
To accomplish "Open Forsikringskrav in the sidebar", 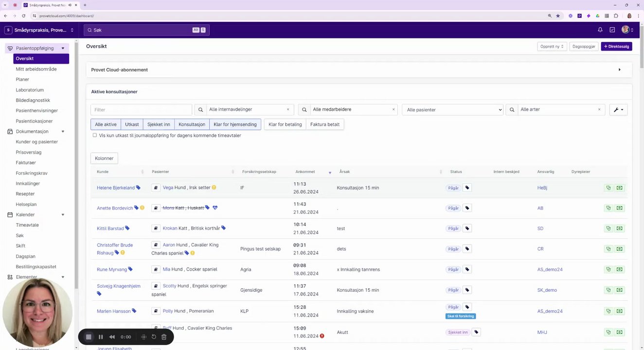I will click(32, 173).
